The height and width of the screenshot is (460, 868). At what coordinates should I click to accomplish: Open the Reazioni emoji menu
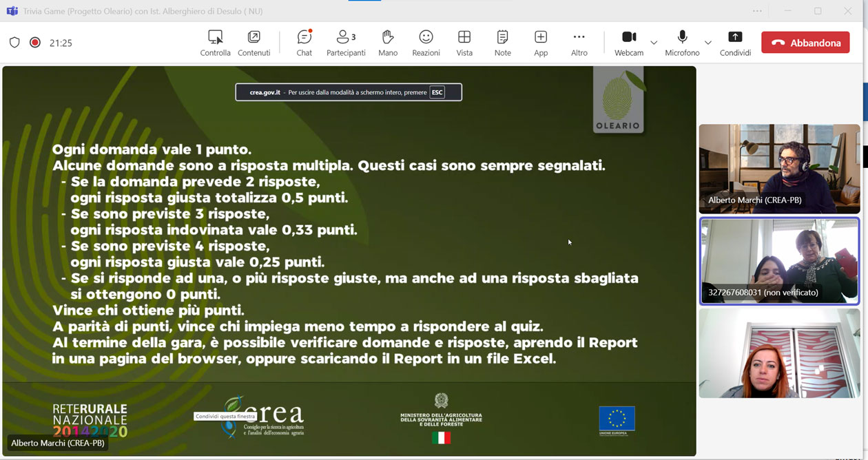pyautogui.click(x=426, y=43)
